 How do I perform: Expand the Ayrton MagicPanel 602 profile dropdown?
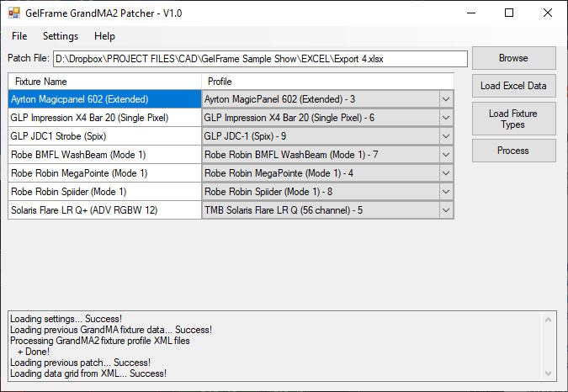[446, 99]
